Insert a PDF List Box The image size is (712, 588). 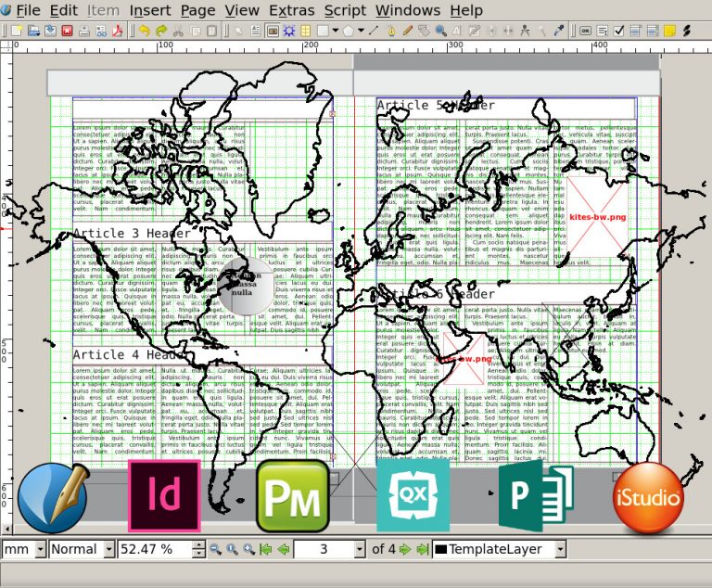coord(653,31)
